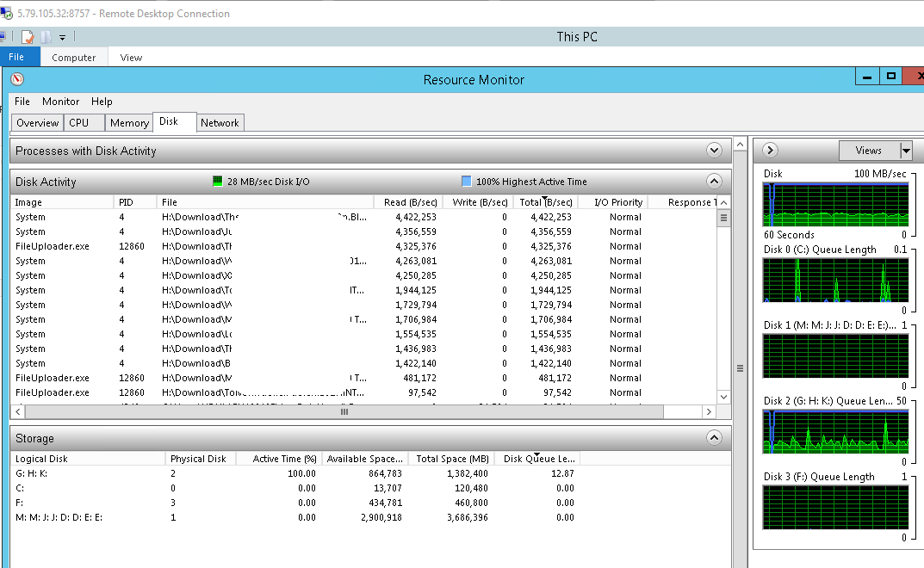Click the blue Highest Active Time legend square
Screen dimensions: 924x568
click(x=467, y=182)
